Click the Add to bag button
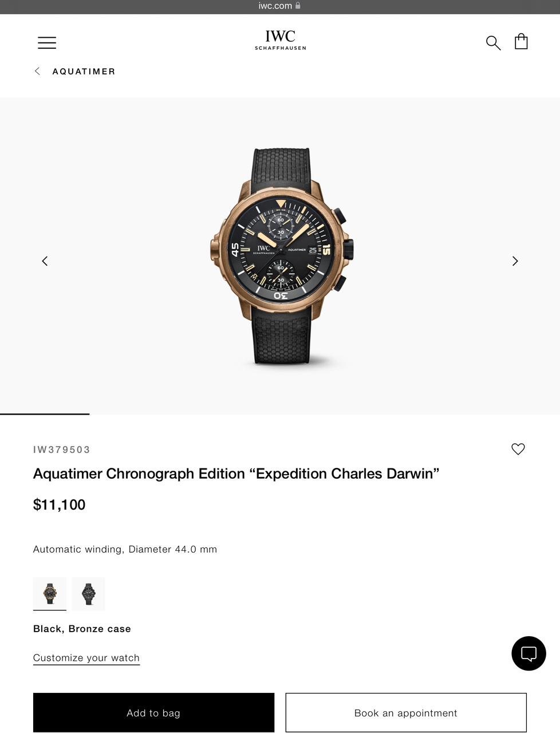Viewport: 560px width, 733px height. point(153,713)
